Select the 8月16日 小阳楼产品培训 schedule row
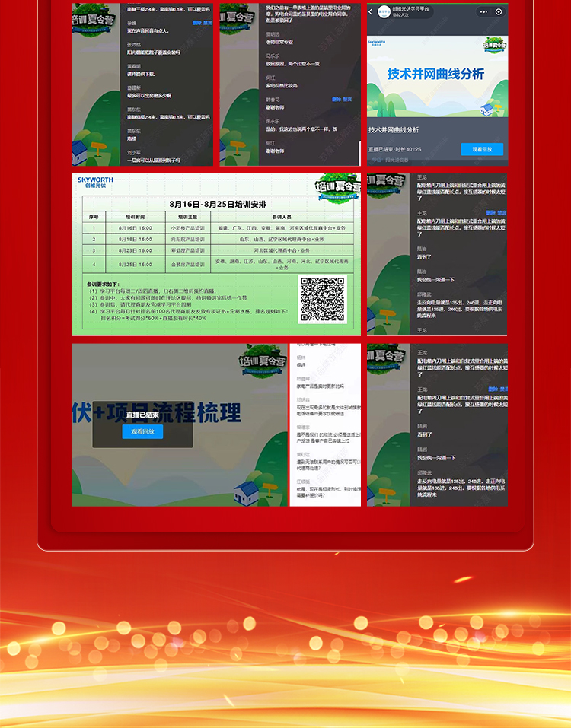This screenshot has width=571, height=728. (218, 227)
